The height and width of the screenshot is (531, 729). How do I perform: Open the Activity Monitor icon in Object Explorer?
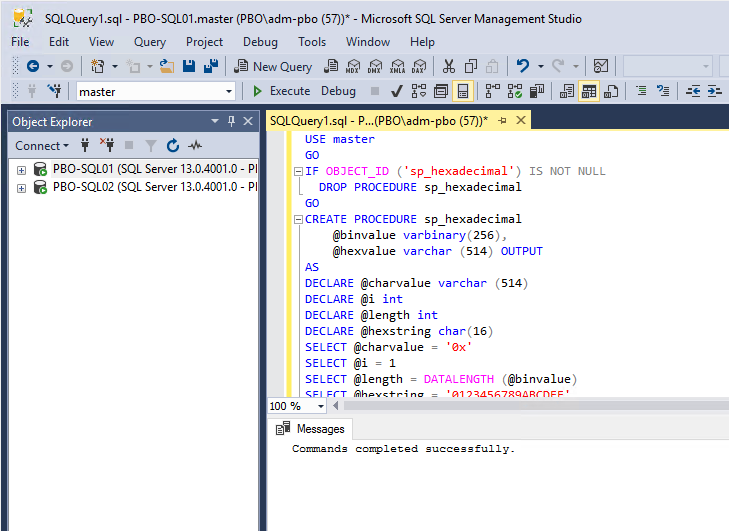[x=195, y=146]
